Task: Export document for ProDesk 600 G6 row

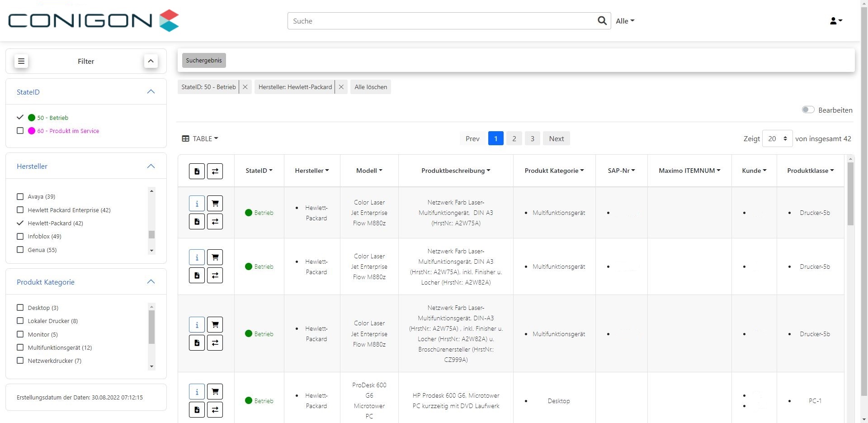Action: click(197, 410)
